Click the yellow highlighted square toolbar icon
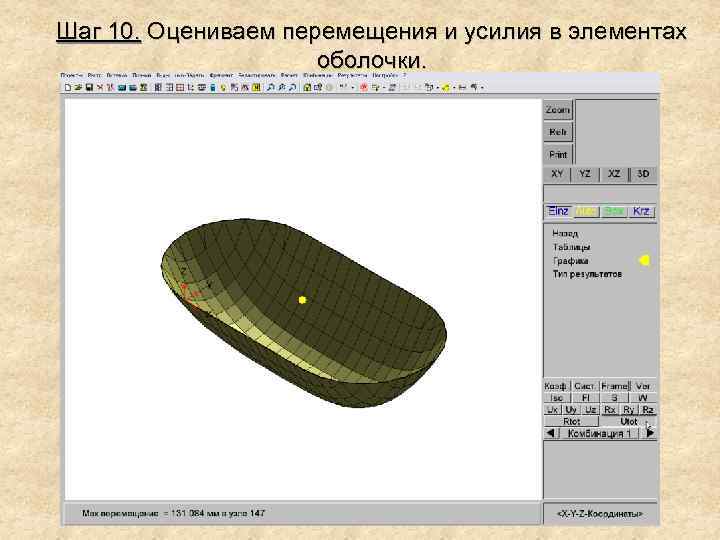Screen dimensions: 720x540 (256, 87)
